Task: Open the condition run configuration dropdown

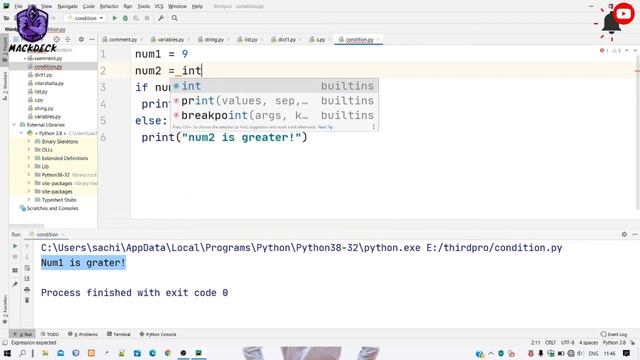Action: click(85, 18)
